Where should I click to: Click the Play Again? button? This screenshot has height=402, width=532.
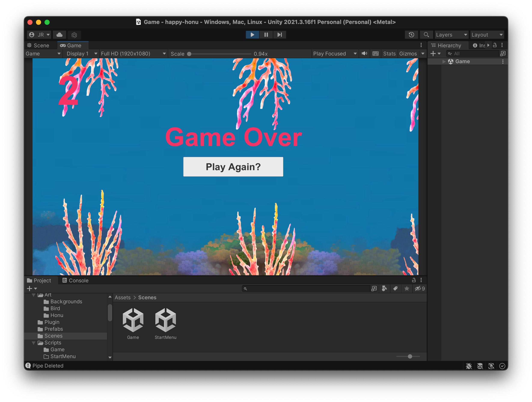(x=233, y=167)
